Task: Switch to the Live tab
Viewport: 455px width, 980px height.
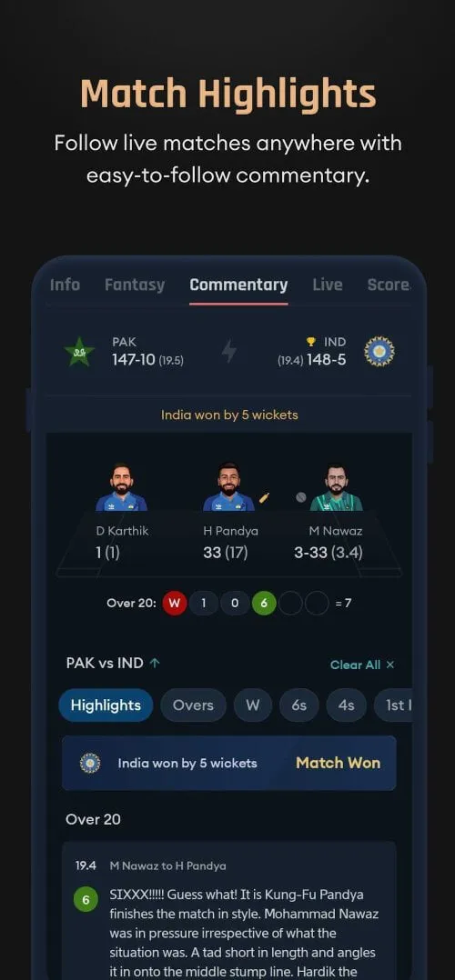Action: click(328, 285)
